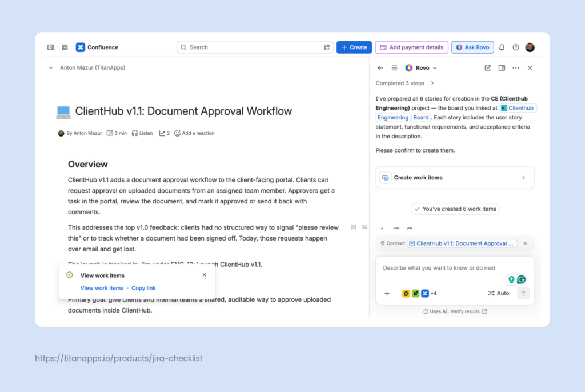The height and width of the screenshot is (392, 585).
Task: Go back with the Rovo panel arrow
Action: coord(380,68)
